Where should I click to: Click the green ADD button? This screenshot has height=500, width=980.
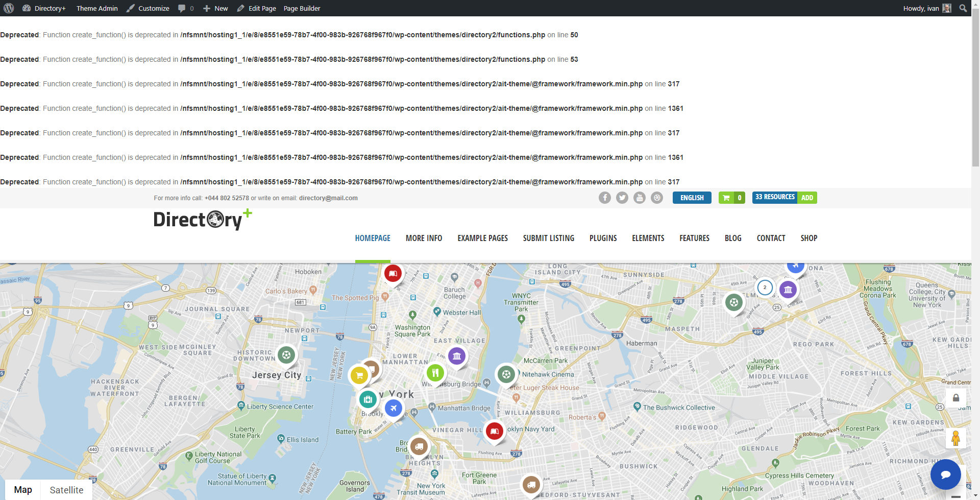pos(807,198)
